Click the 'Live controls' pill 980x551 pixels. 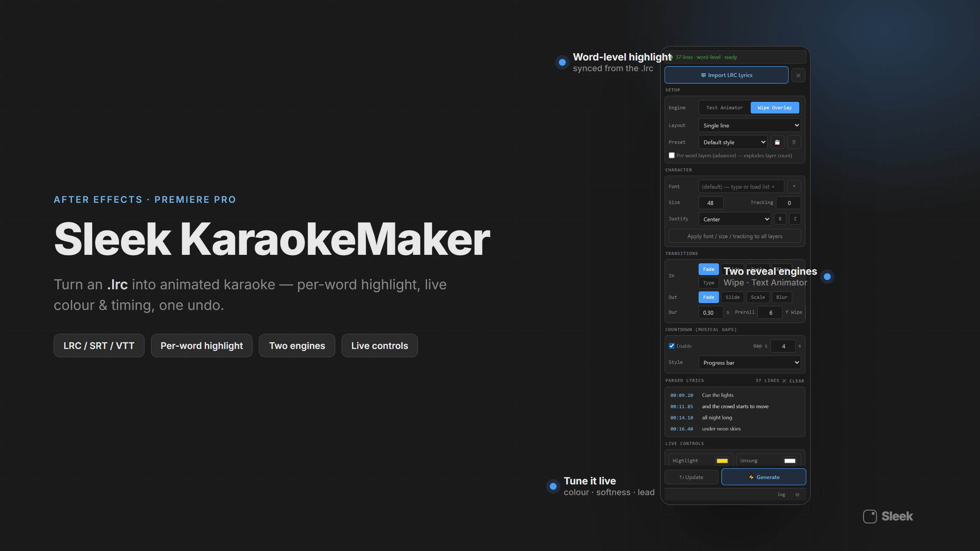[380, 346]
